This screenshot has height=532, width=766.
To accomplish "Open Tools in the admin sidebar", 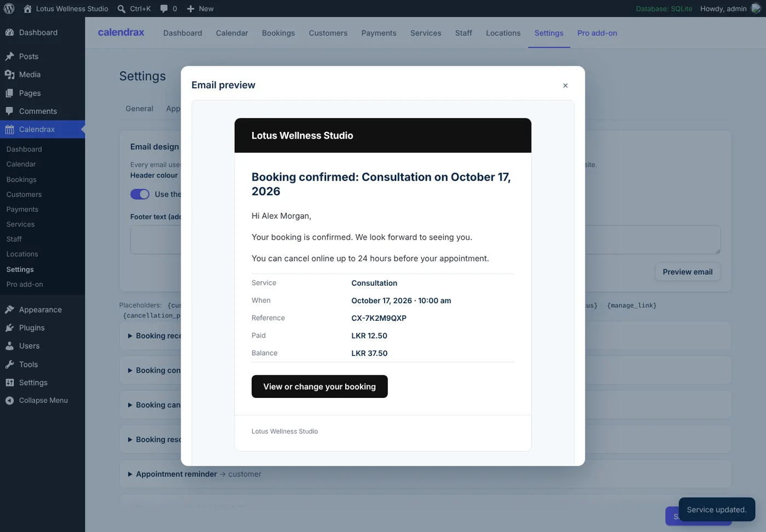I will point(42,365).
